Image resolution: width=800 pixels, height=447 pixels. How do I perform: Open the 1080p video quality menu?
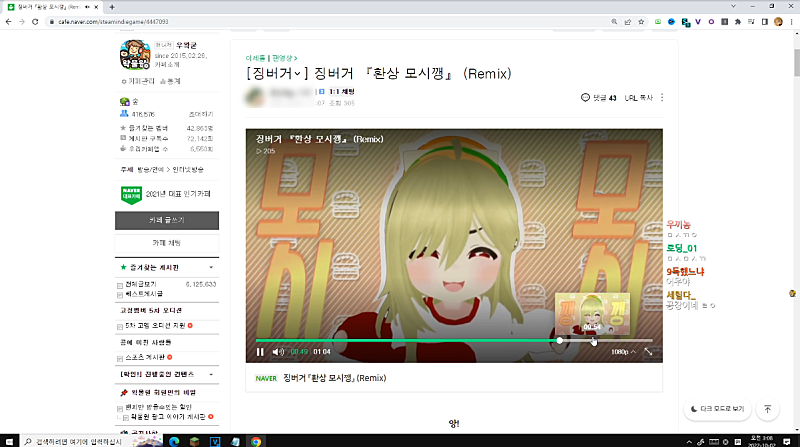pyautogui.click(x=623, y=352)
